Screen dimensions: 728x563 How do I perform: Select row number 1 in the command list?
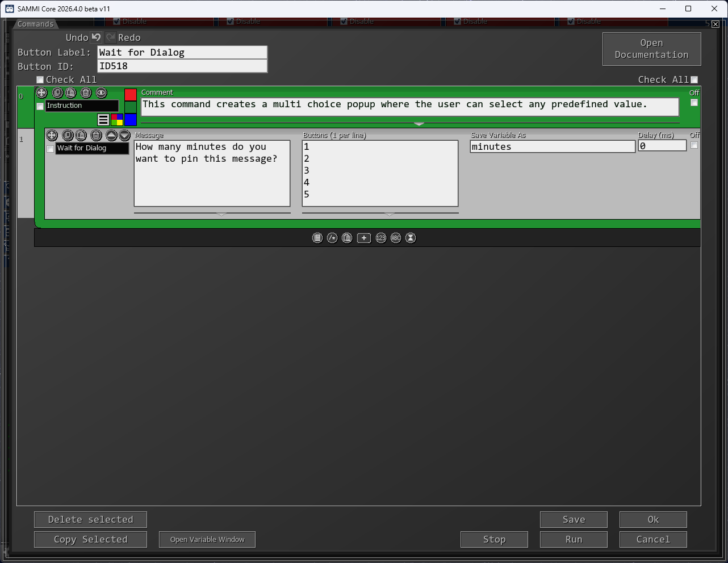26,173
